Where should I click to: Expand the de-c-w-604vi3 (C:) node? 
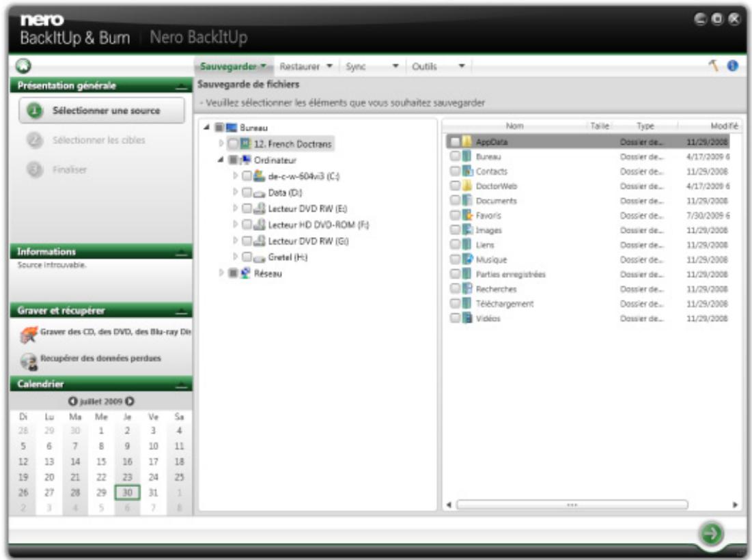235,176
